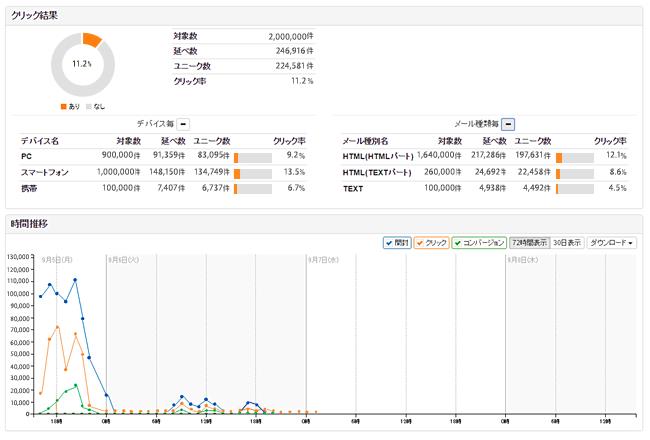650x440 pixels.
Task: Click the 8.6% HTML(TEXTパート) click rate
Action: click(618, 172)
